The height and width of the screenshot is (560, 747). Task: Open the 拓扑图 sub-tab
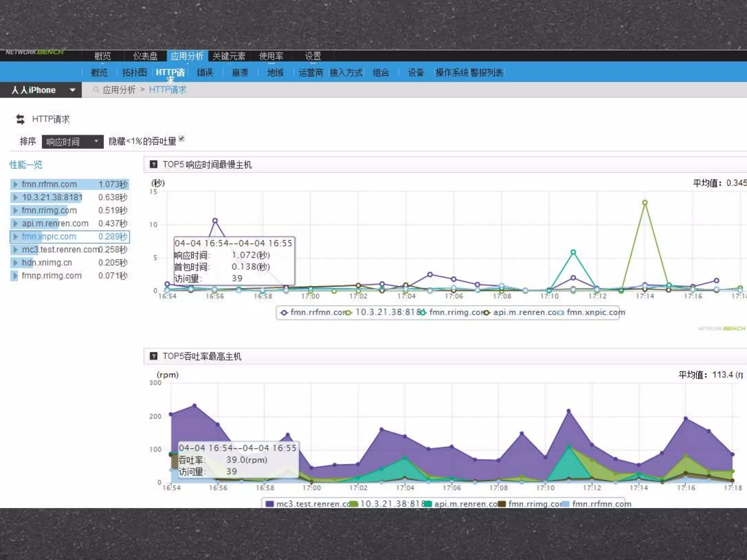point(134,73)
